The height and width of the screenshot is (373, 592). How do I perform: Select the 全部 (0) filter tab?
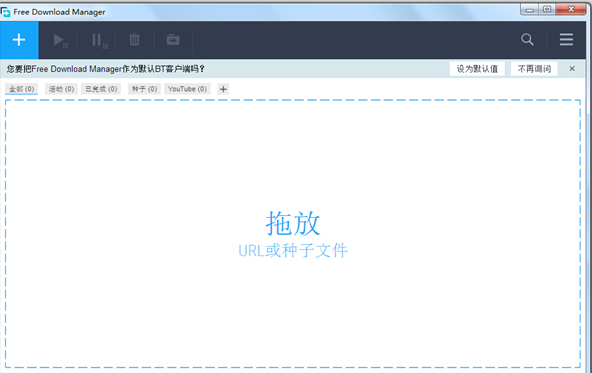pos(22,89)
